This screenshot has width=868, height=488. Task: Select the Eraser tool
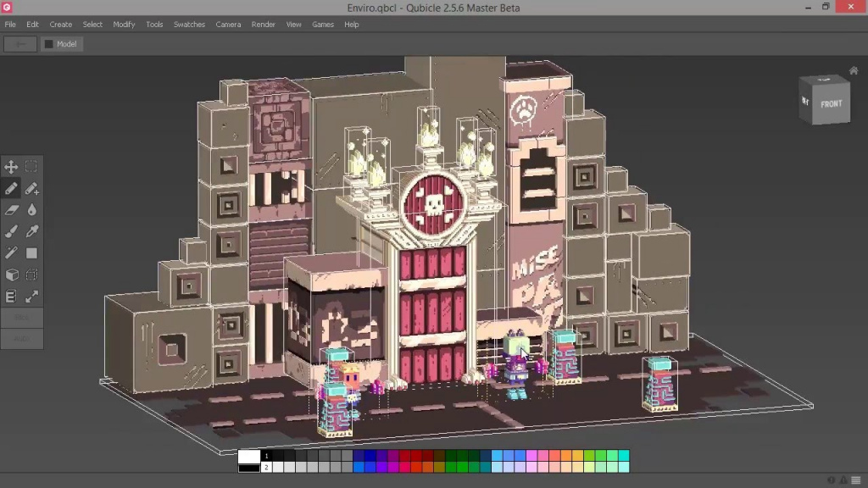11,210
